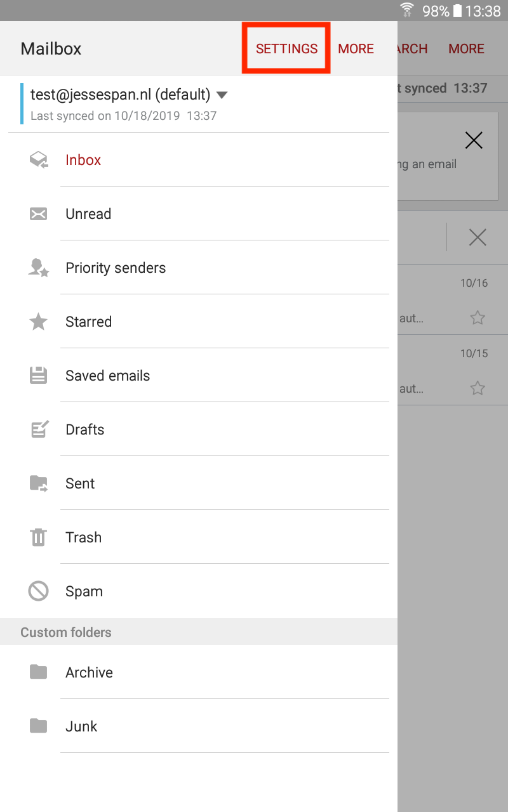Screen dimensions: 508x812
Task: Select the Inbox label
Action: (83, 160)
